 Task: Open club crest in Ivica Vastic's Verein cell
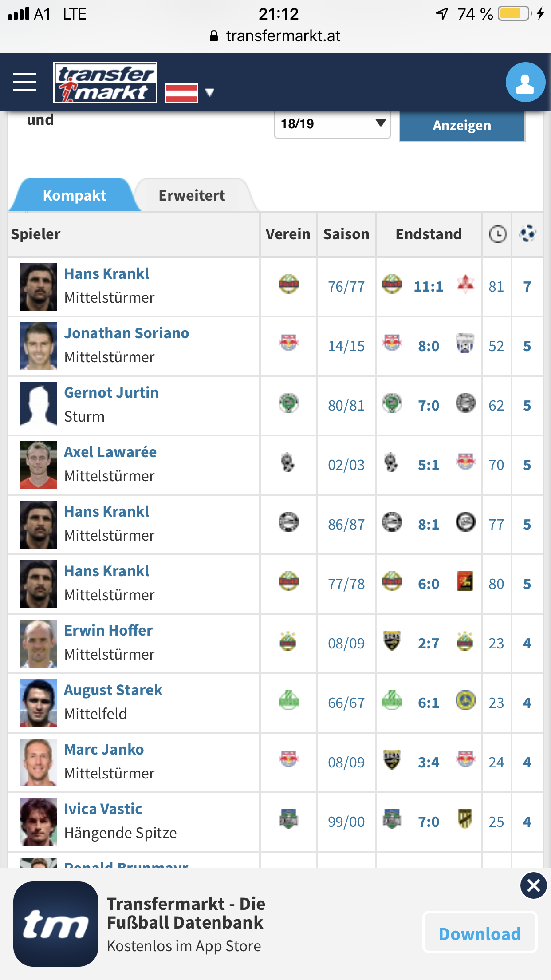pyautogui.click(x=288, y=819)
